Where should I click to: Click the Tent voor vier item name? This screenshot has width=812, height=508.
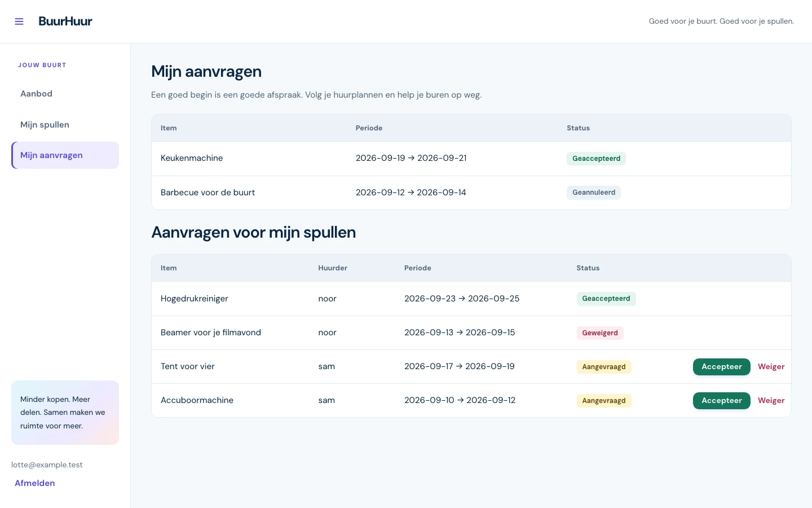pyautogui.click(x=188, y=366)
